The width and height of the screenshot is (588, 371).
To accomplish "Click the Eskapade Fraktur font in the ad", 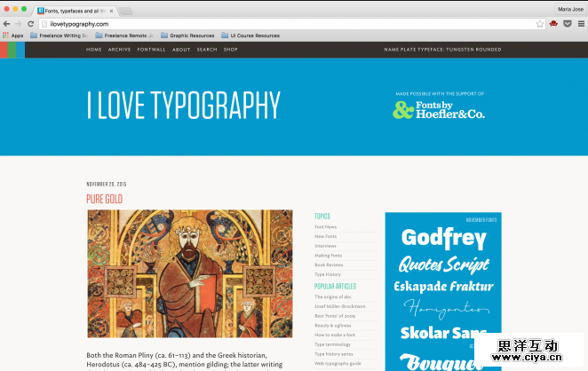I will 443,287.
